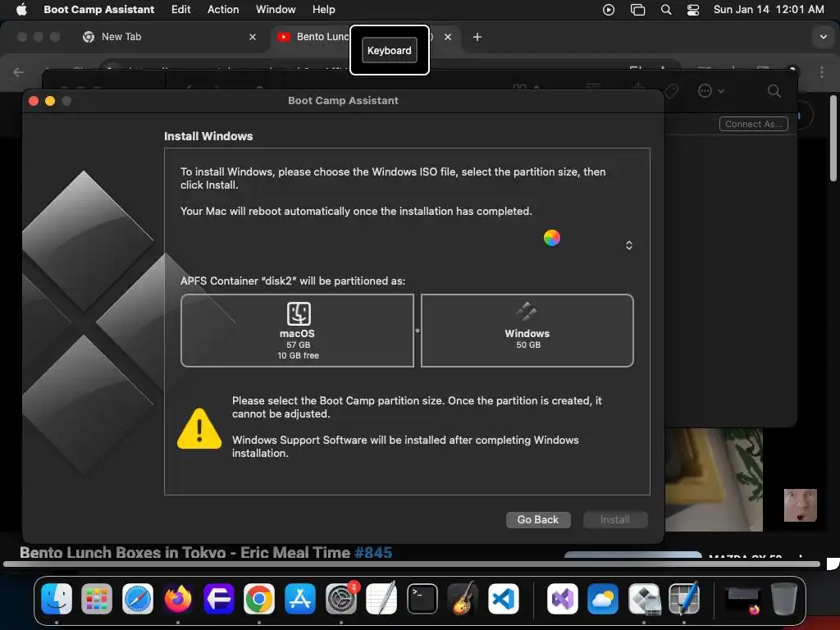Open Boot Camp Assistant app menu
This screenshot has height=630, width=840.
click(98, 9)
